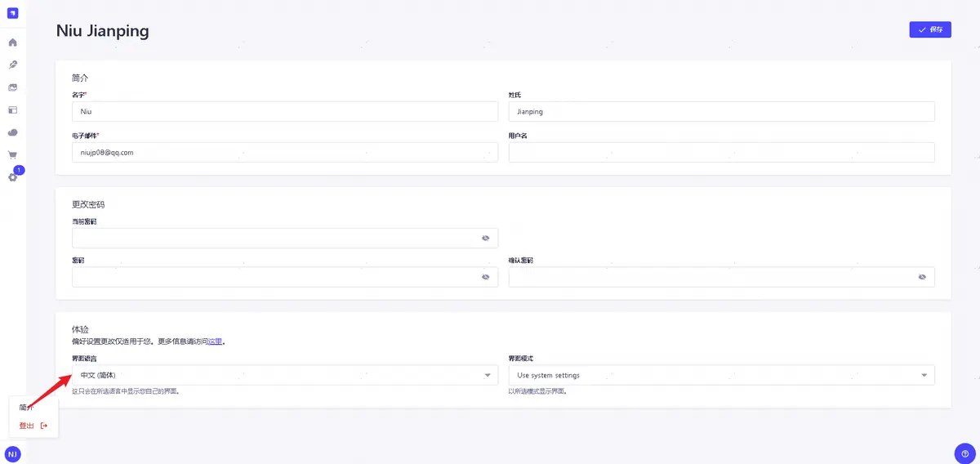Reveal the new password (密码) via eye icon
Screen dimensions: 980x464
(485, 277)
